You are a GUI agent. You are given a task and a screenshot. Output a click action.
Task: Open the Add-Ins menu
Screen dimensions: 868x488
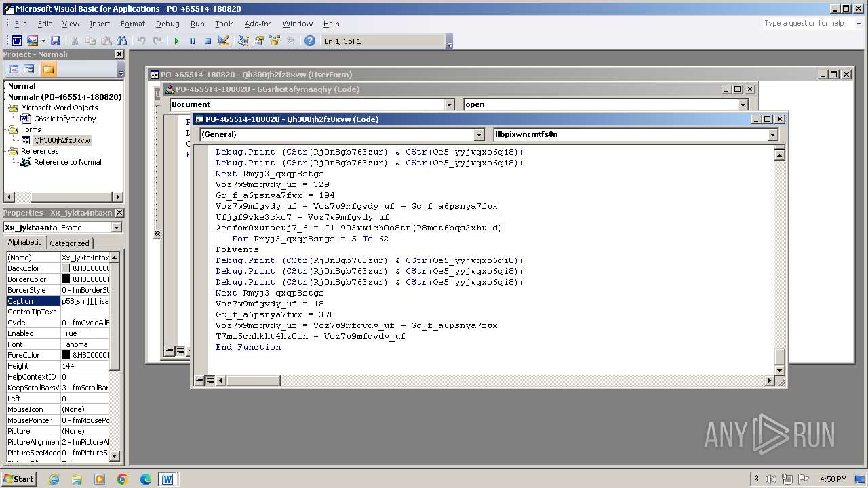click(x=258, y=24)
